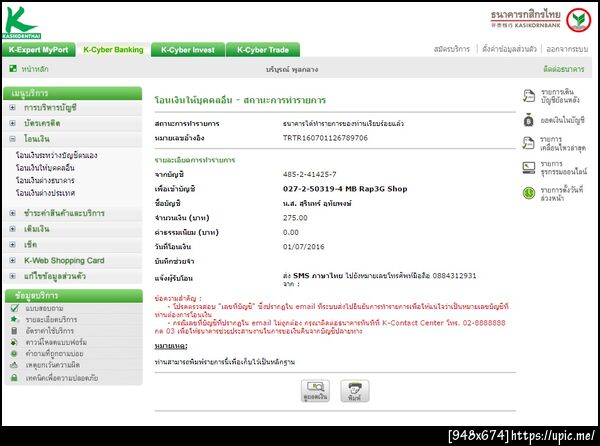This screenshot has width=600, height=446.
Task: Expand the K-Web Shopping Card section
Action: (x=12, y=260)
